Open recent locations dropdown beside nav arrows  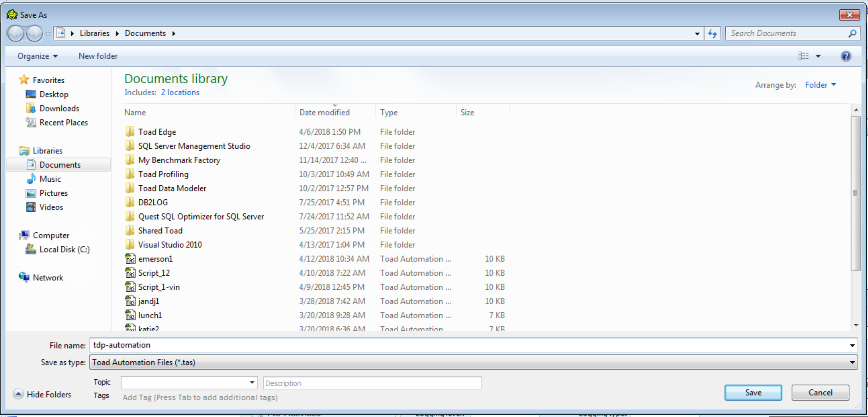pyautogui.click(x=48, y=34)
